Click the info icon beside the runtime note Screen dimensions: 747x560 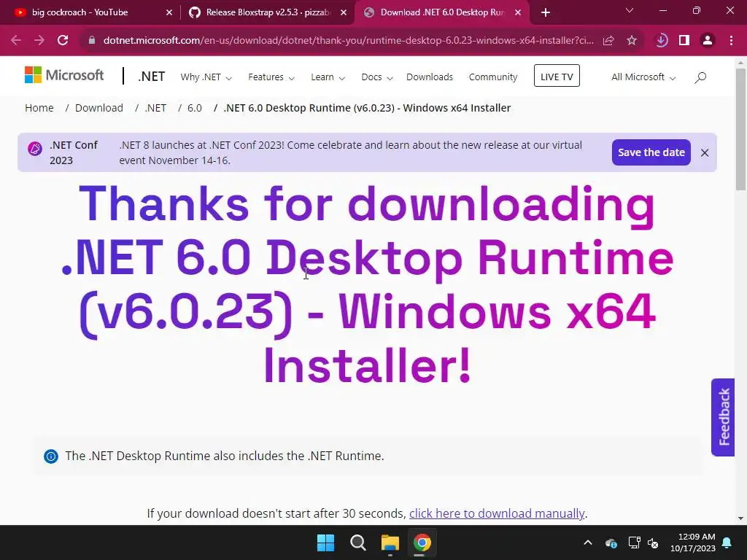coord(51,456)
